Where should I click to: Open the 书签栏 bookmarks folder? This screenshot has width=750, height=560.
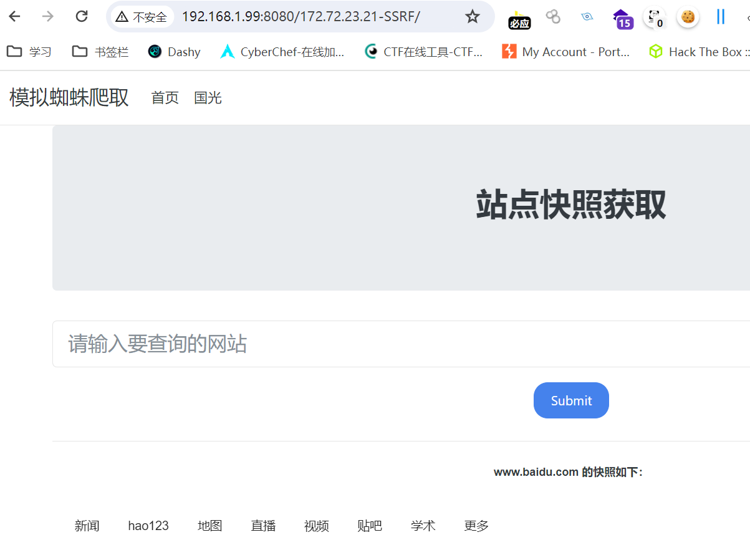100,52
